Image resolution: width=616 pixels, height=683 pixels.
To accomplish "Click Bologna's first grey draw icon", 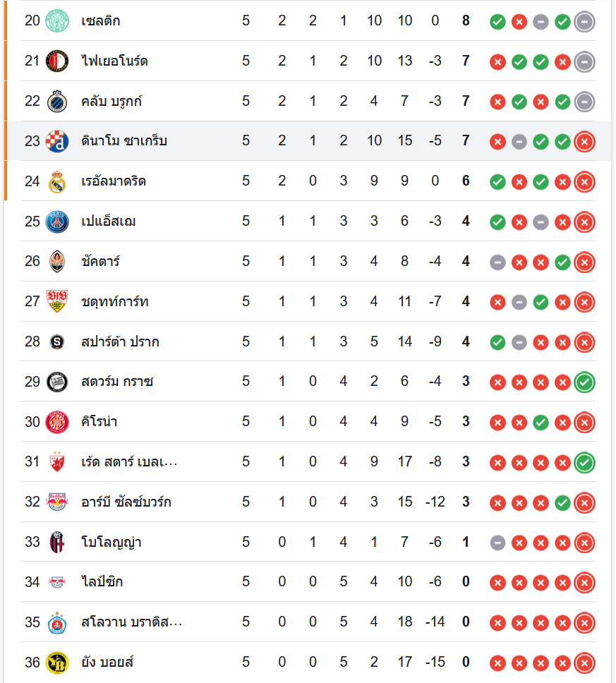I will [x=497, y=543].
